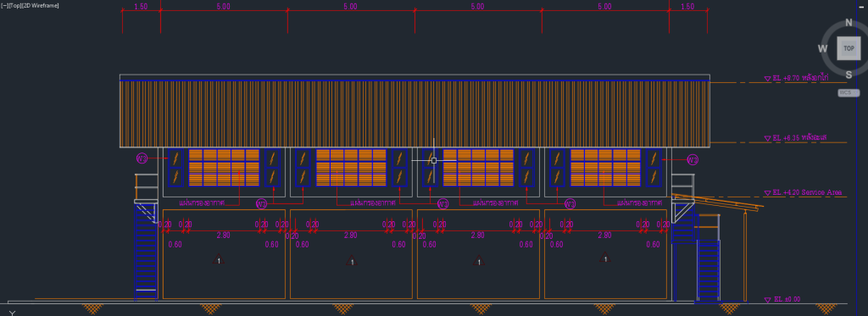Click the crosshair pickbox at cursor center
Image resolution: width=868 pixels, height=316 pixels.
click(x=434, y=160)
